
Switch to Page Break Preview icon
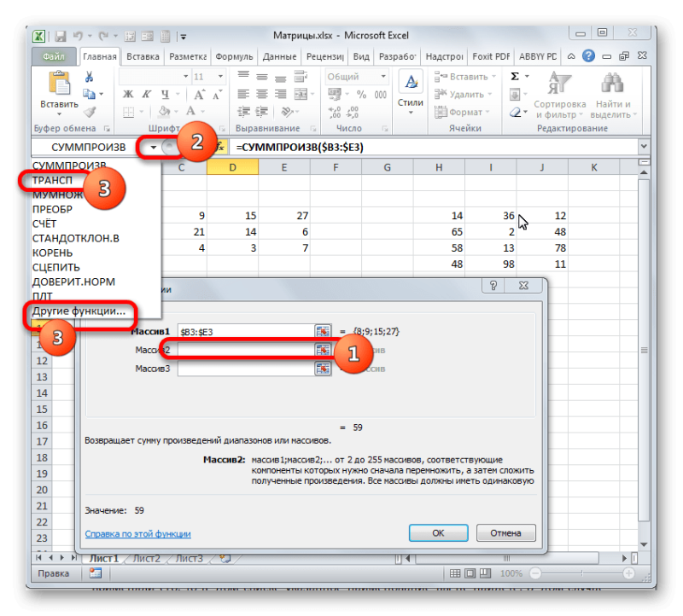(485, 574)
